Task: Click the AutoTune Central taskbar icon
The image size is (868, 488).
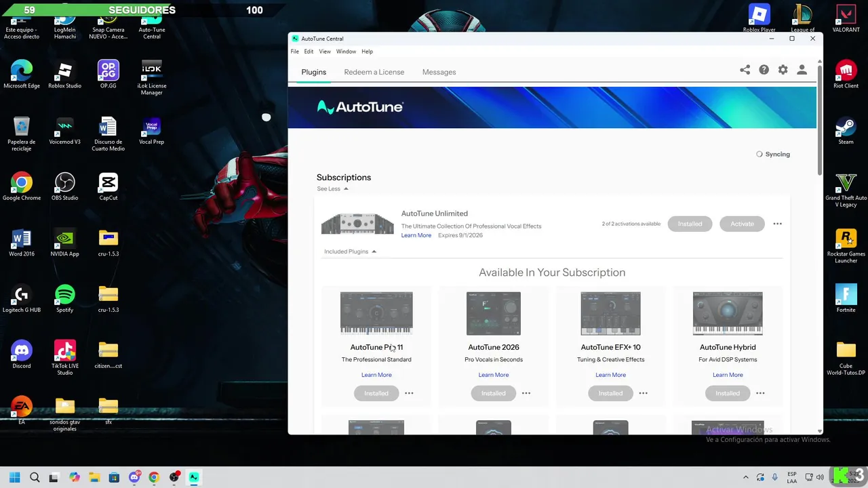Action: [193, 477]
